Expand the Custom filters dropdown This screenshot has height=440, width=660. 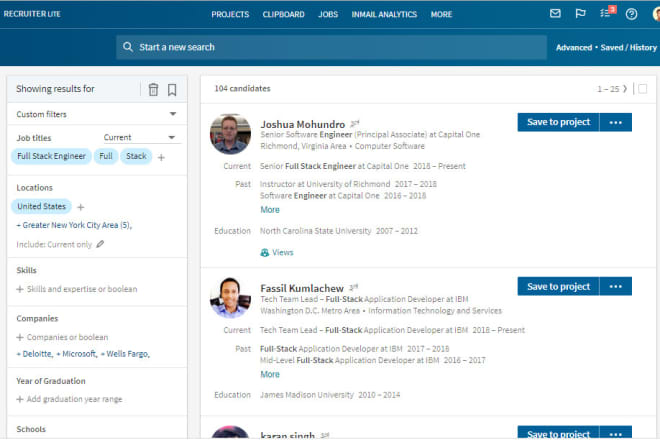coord(173,114)
